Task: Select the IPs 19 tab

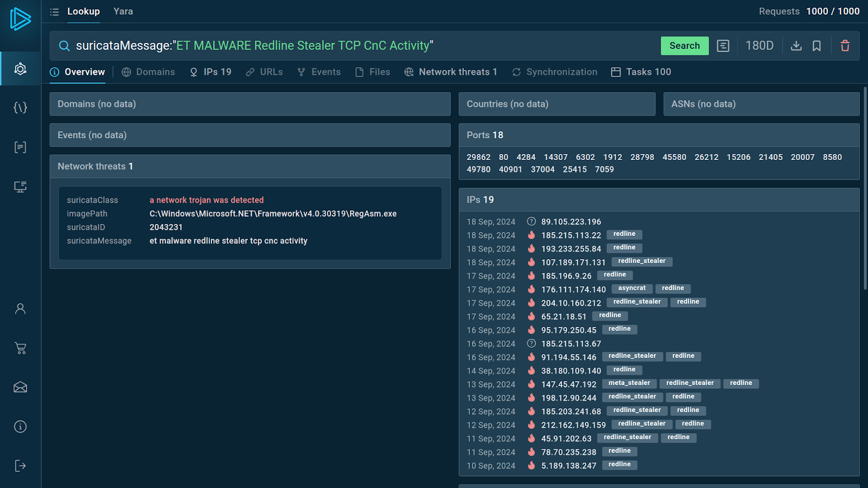Action: (x=210, y=72)
